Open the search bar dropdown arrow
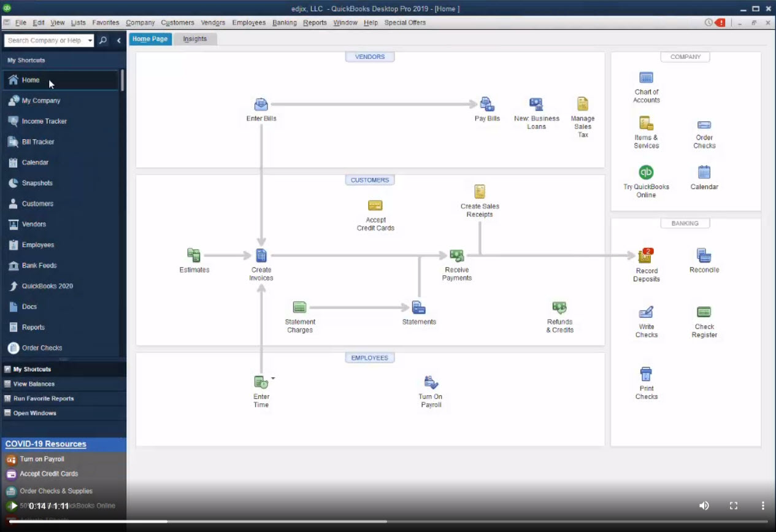This screenshot has width=776, height=532. pos(90,40)
